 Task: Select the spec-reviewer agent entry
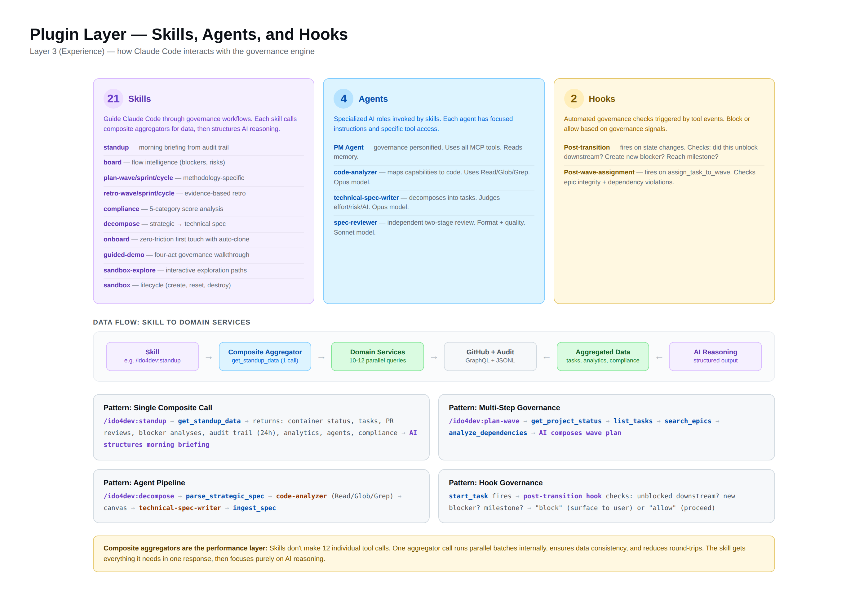pyautogui.click(x=355, y=222)
